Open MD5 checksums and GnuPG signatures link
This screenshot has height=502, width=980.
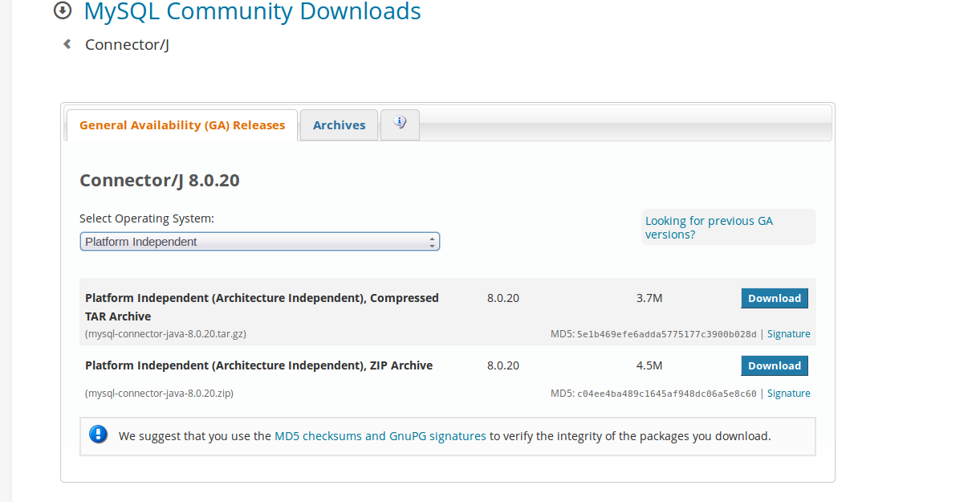pyautogui.click(x=380, y=436)
